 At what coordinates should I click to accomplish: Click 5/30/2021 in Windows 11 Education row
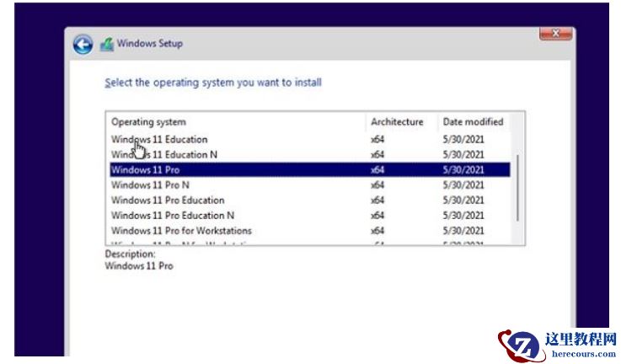463,139
